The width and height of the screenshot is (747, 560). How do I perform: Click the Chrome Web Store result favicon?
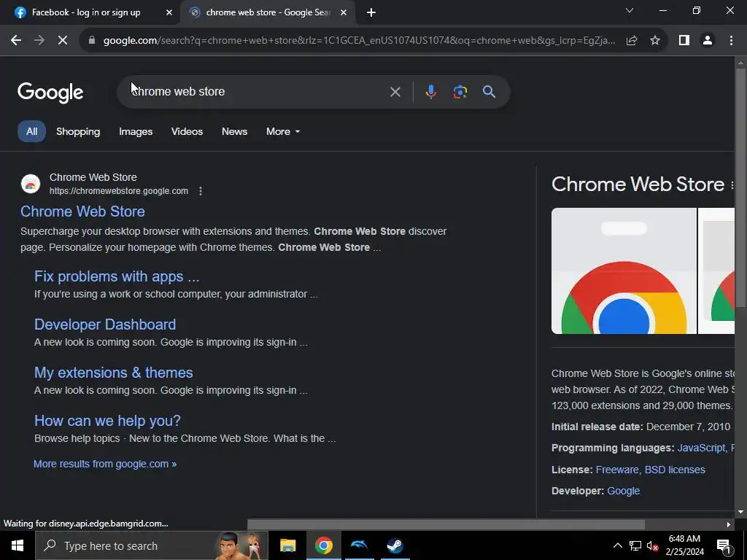point(31,184)
